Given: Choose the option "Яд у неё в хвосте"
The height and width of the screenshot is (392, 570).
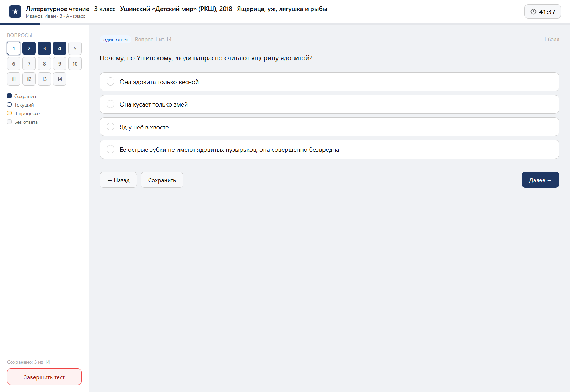Looking at the screenshot, I should 329,127.
